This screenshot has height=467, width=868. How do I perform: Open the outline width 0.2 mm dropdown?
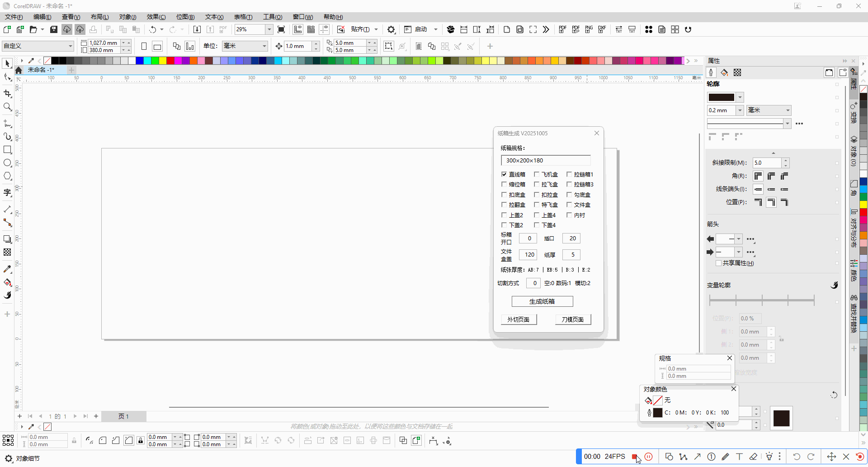click(740, 110)
